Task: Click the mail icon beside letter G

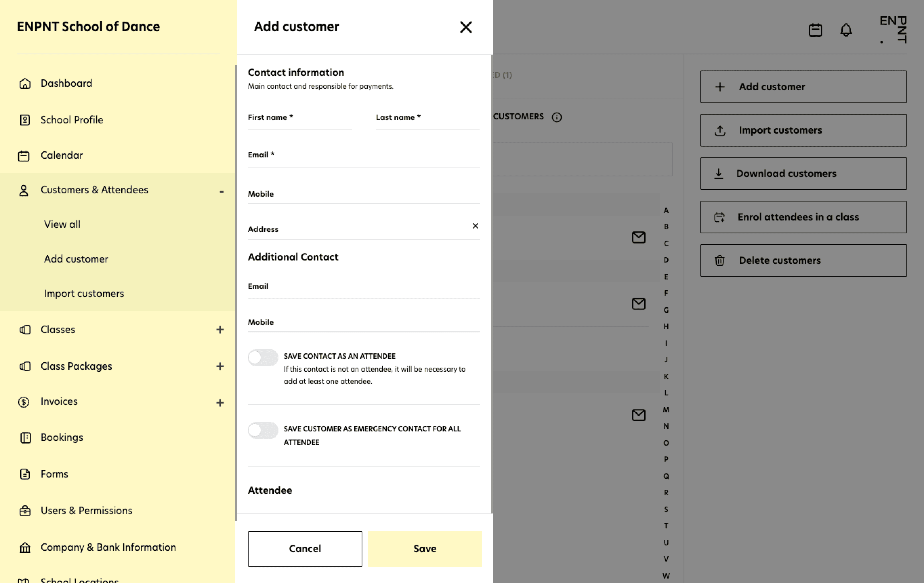Action: (x=639, y=304)
